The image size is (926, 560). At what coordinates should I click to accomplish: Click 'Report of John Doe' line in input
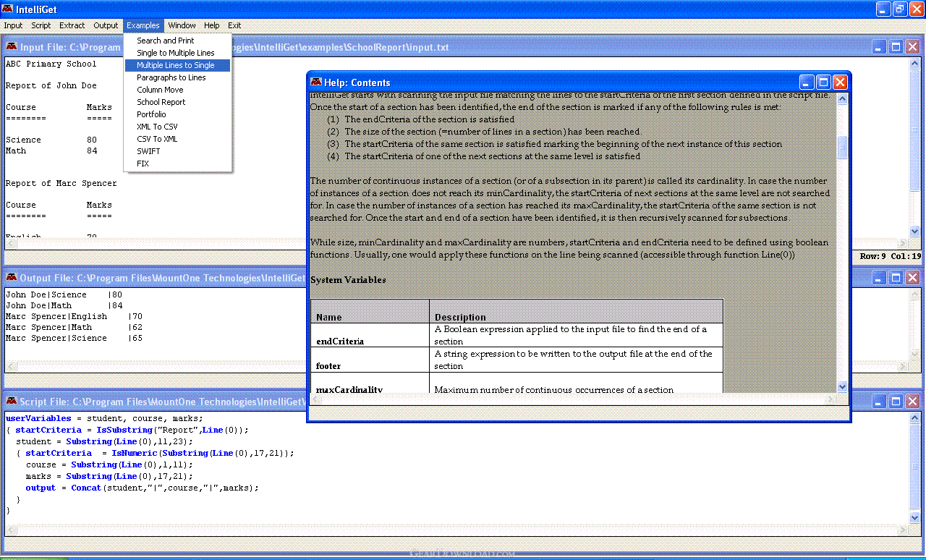coord(51,85)
